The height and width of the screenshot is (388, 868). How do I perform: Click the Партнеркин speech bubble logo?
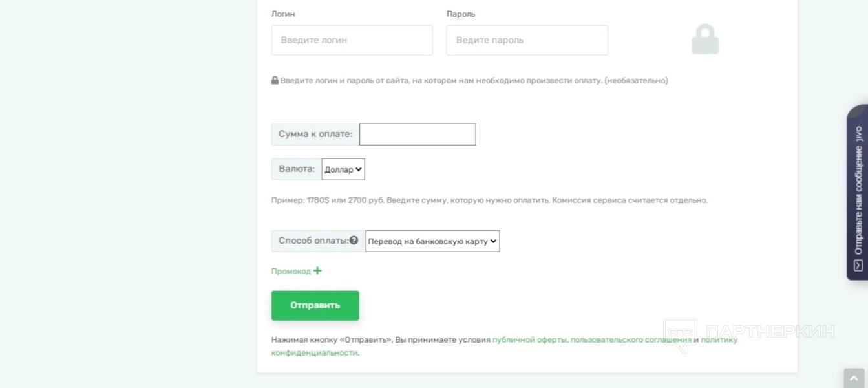pyautogui.click(x=680, y=334)
